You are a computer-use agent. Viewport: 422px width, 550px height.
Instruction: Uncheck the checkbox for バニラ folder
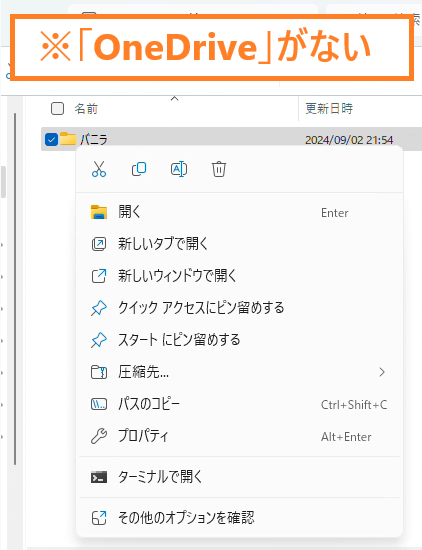(x=51, y=140)
